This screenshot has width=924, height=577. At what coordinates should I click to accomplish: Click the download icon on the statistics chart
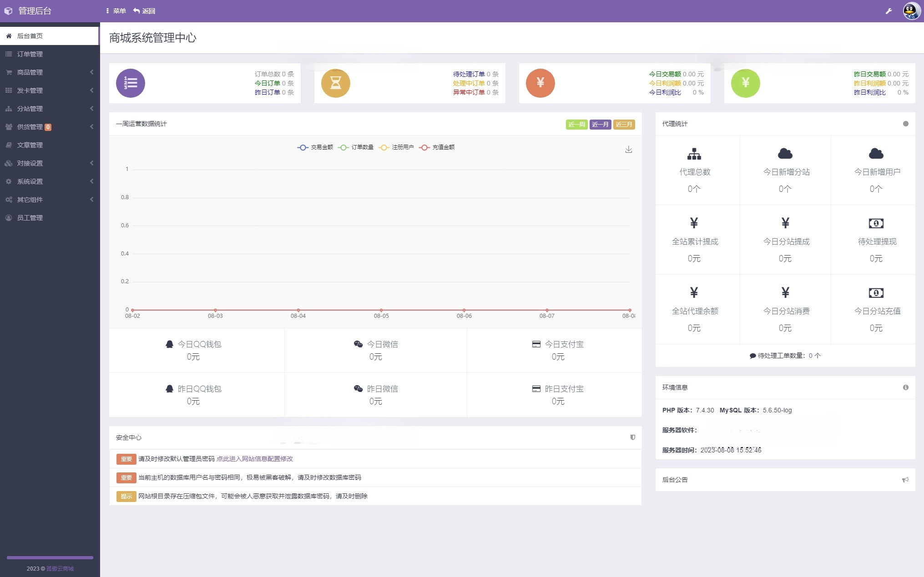tap(629, 149)
